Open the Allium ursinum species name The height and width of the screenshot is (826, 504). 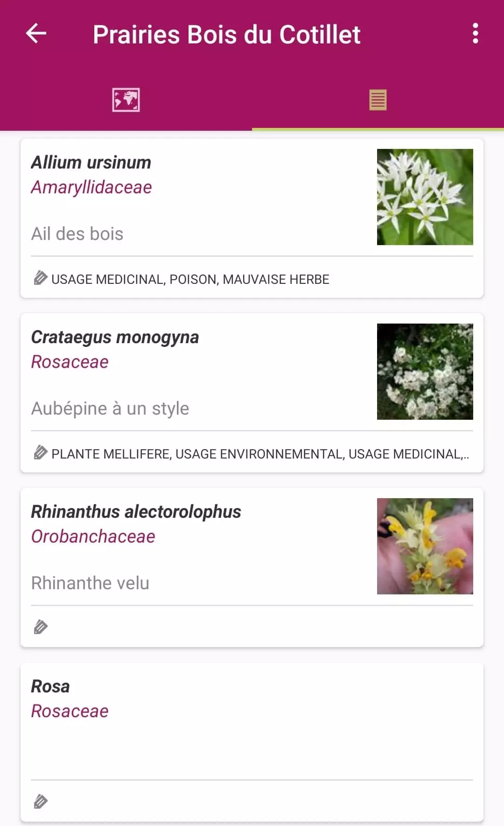91,162
